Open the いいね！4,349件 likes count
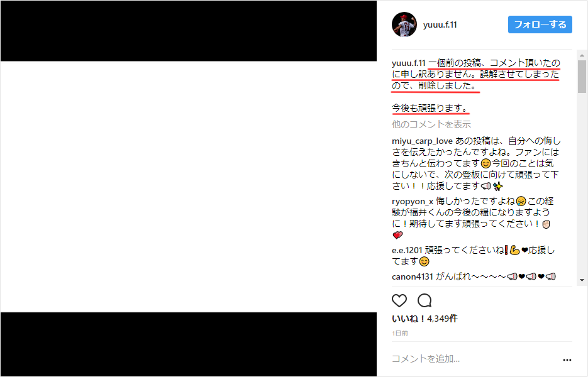The image size is (588, 377). click(424, 319)
